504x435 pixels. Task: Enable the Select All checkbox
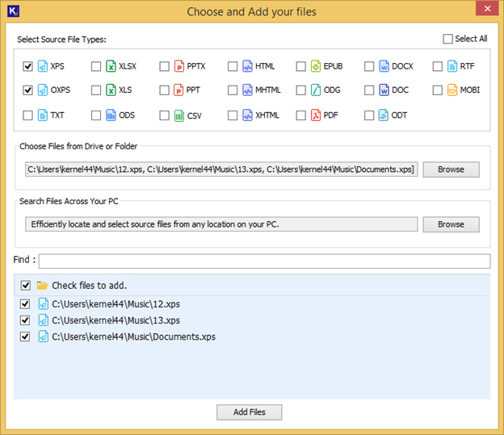(447, 39)
